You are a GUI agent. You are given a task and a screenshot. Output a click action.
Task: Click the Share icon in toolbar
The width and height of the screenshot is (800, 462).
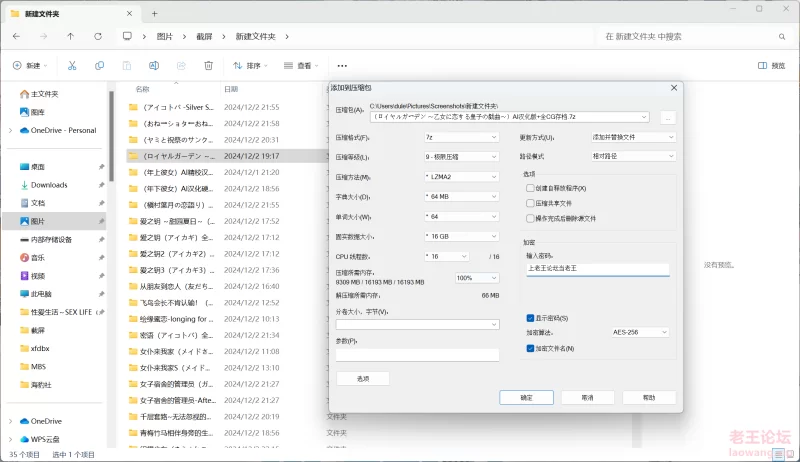click(181, 65)
